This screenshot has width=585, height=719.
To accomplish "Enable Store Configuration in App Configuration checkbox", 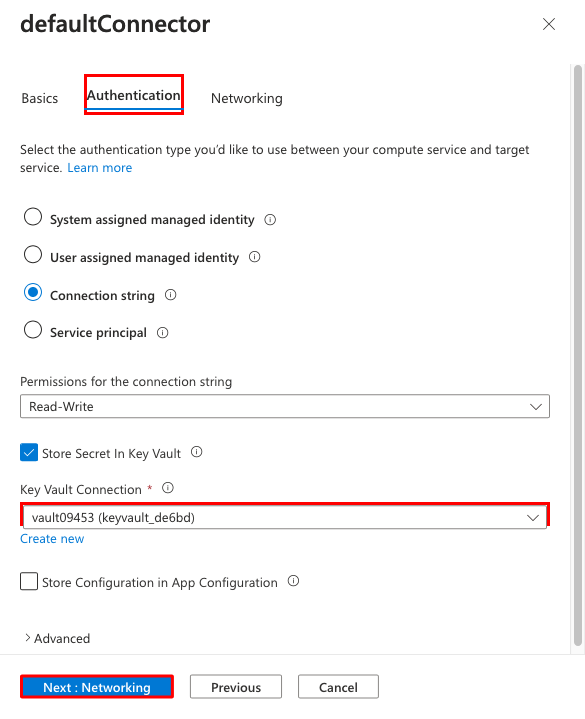I will point(29,581).
